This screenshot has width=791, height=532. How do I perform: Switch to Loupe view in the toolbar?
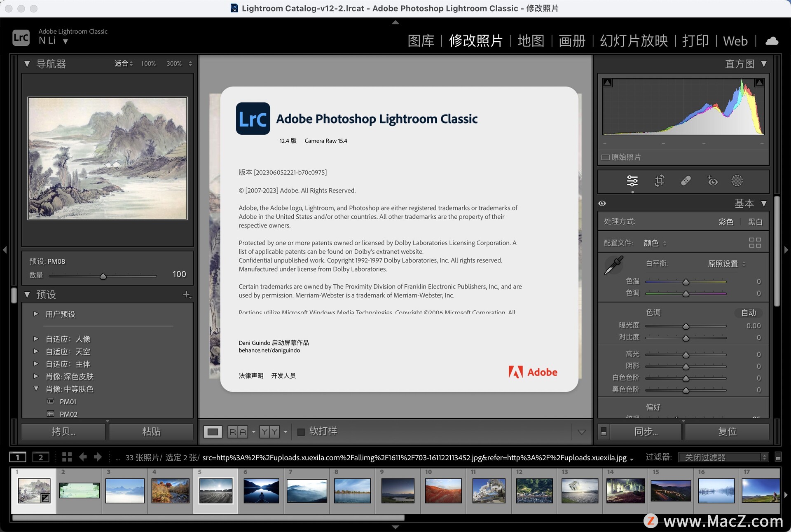coord(213,431)
